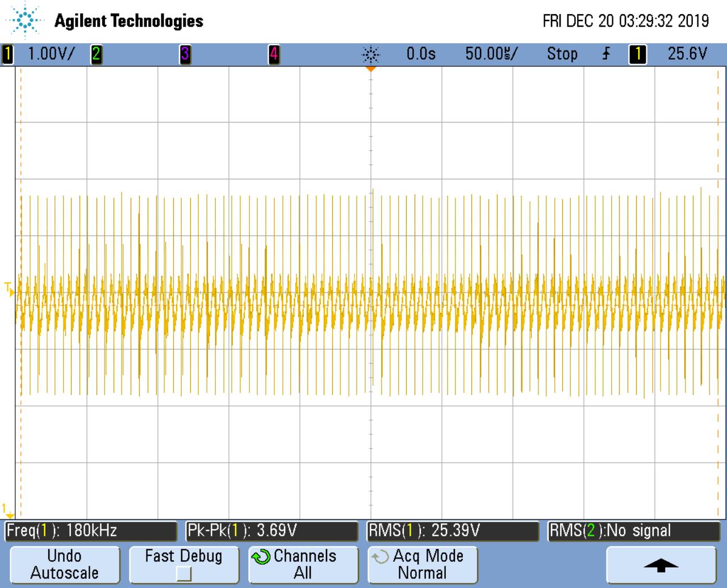
Task: Click the Agilent Technologies starburst logo
Action: pos(25,20)
